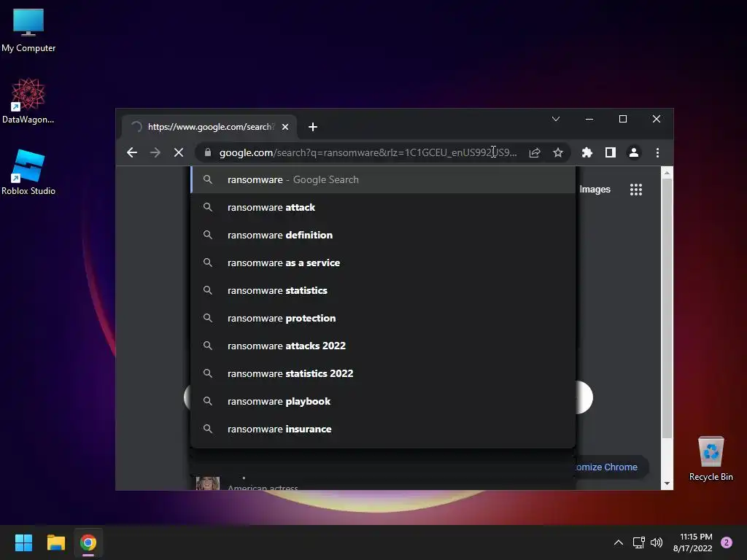This screenshot has width=747, height=560.
Task: Close the google.com search tab
Action: [285, 127]
